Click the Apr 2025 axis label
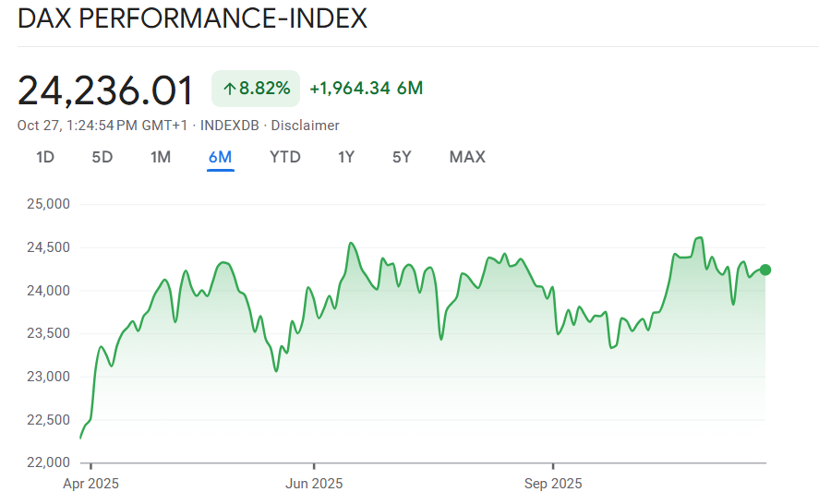Viewport: 819px width, 504px height. [x=90, y=484]
